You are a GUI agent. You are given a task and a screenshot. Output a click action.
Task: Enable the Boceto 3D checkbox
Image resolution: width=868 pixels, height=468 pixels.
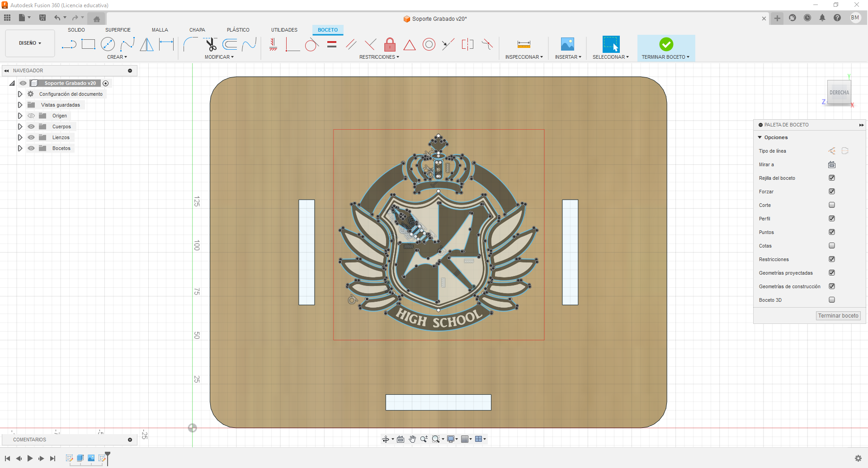click(832, 300)
